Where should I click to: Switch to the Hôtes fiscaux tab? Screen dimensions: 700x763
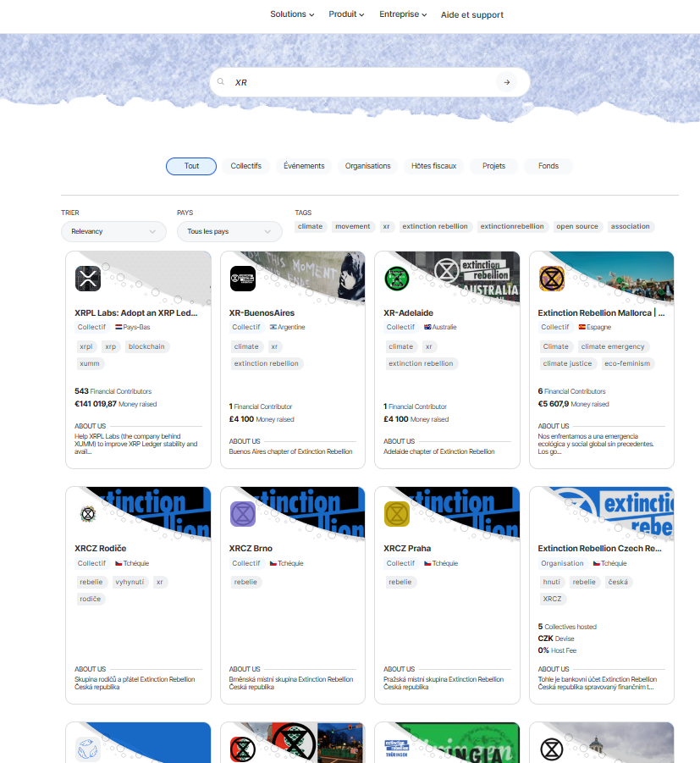433,166
